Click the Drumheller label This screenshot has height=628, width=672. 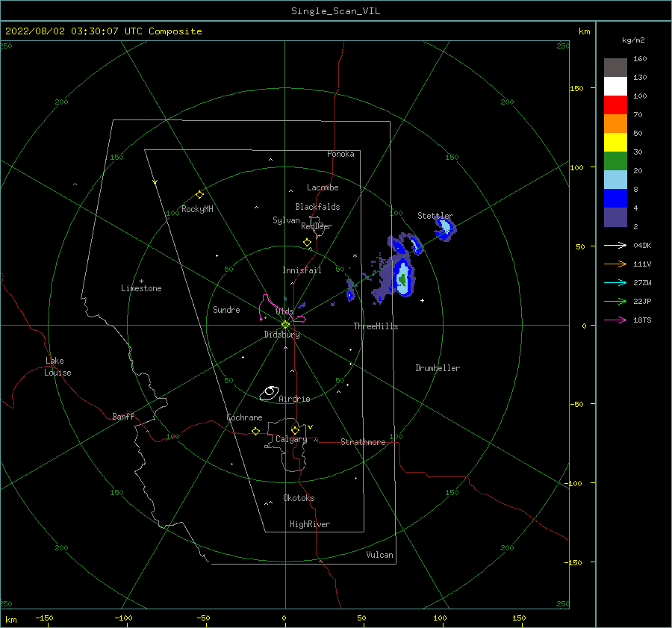438,368
